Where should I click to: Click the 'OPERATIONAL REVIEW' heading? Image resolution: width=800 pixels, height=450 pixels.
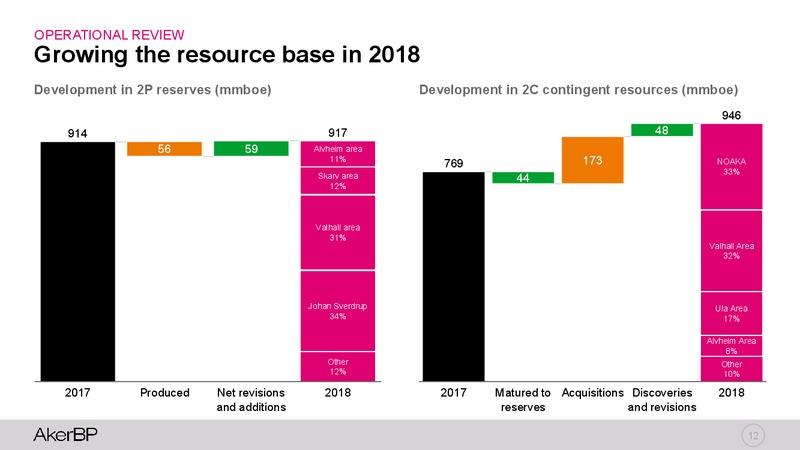click(109, 35)
